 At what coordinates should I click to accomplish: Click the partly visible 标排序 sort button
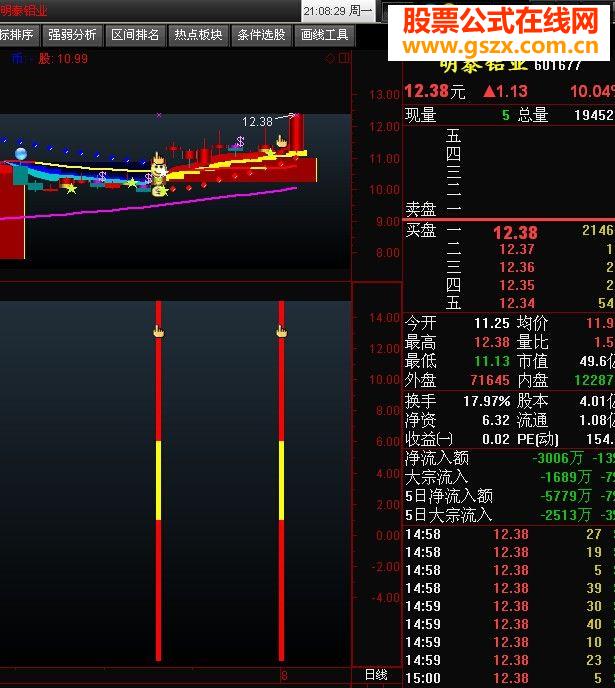(x=19, y=35)
